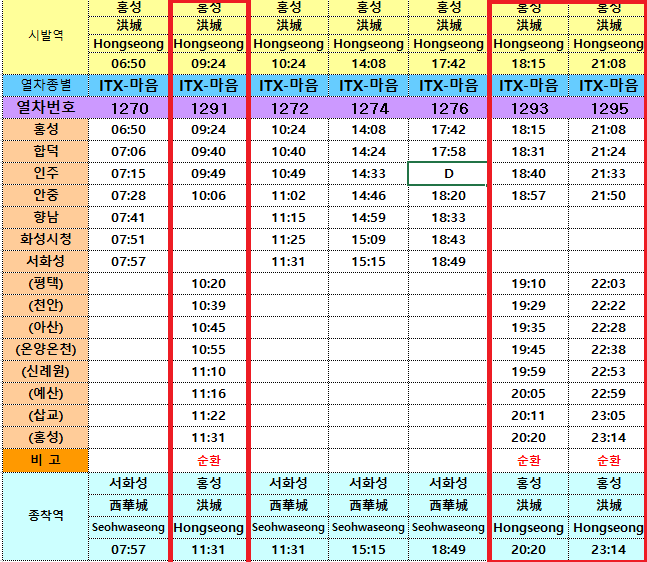Click the 열차번호 row label
This screenshot has height=562, width=647.
(46, 108)
